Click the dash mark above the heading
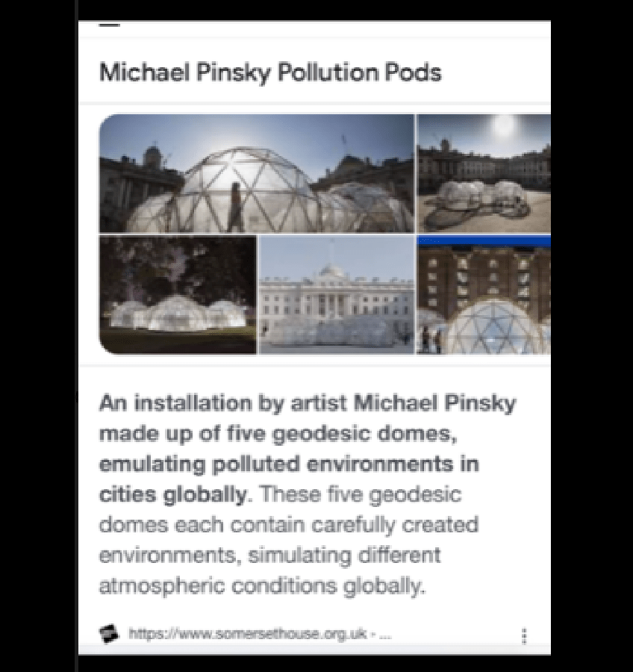 (x=109, y=25)
